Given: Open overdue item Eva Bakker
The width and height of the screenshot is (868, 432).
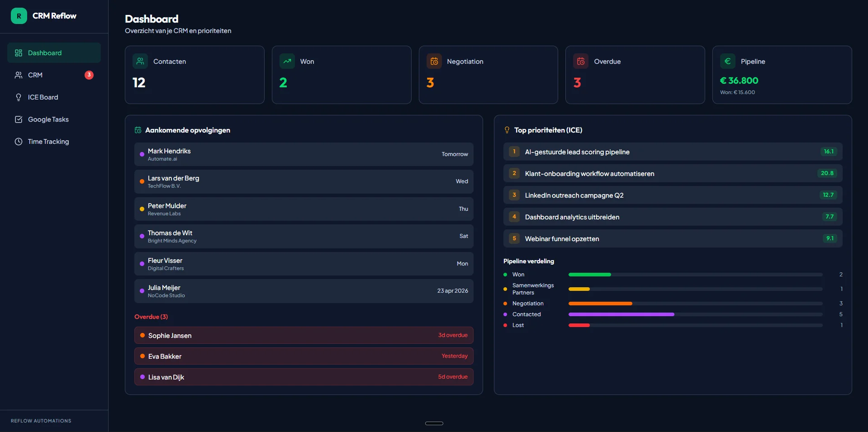Looking at the screenshot, I should point(304,356).
